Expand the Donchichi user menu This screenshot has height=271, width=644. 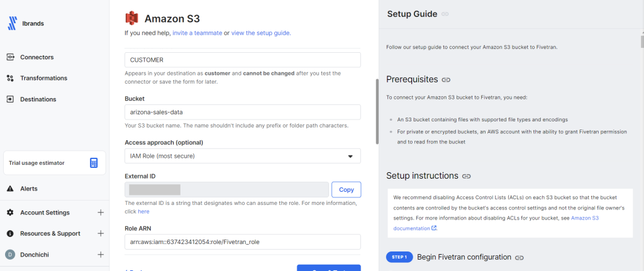pos(101,255)
